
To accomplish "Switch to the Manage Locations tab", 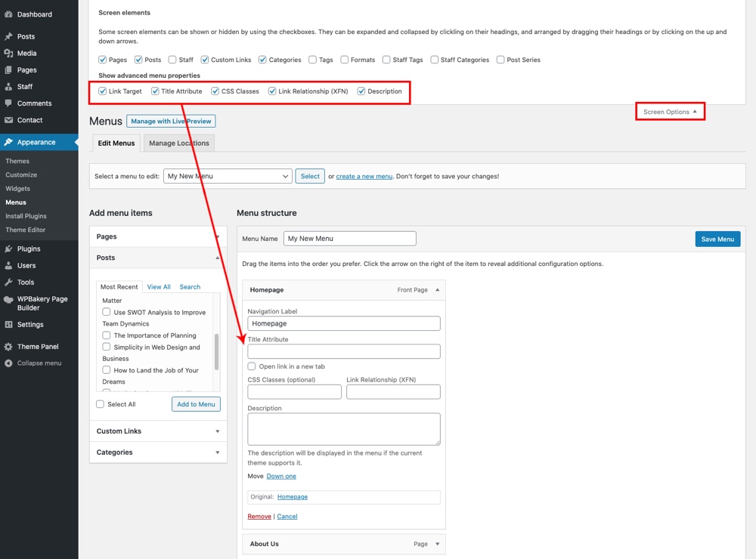I will (178, 142).
